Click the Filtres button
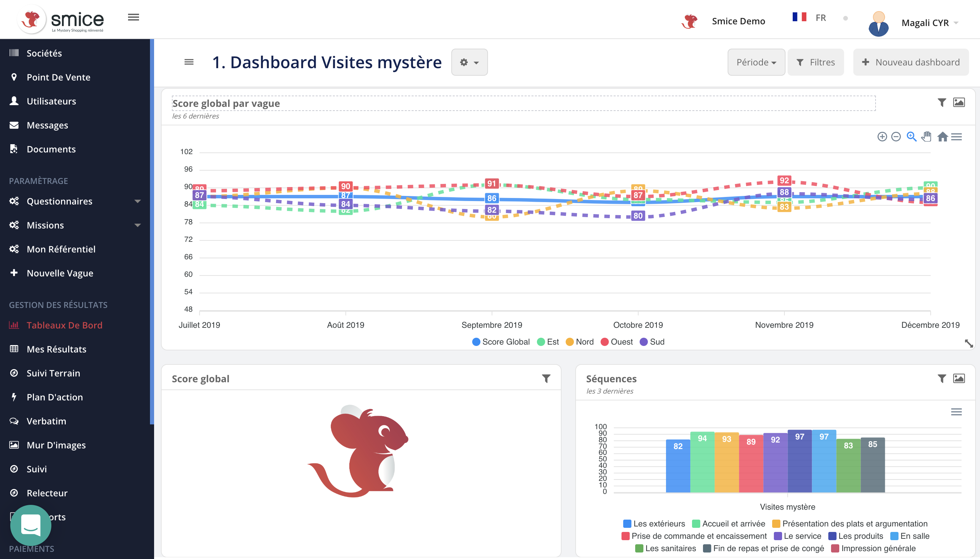Screen dimensions: 980x559 point(815,62)
